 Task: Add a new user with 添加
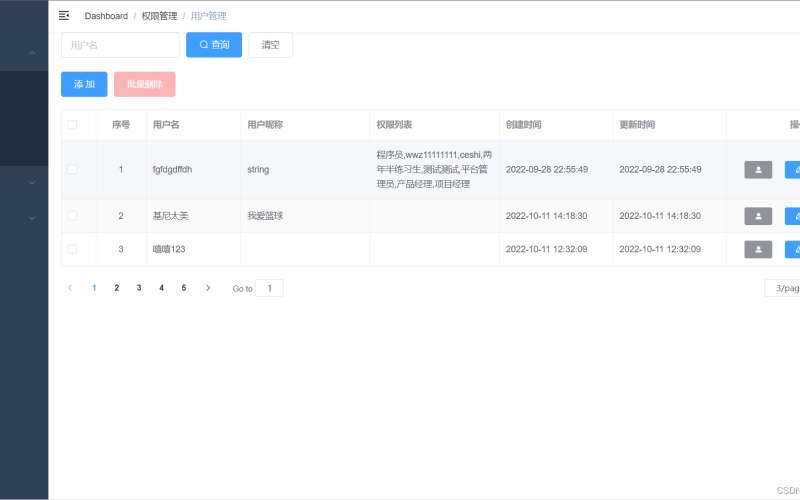pyautogui.click(x=84, y=84)
